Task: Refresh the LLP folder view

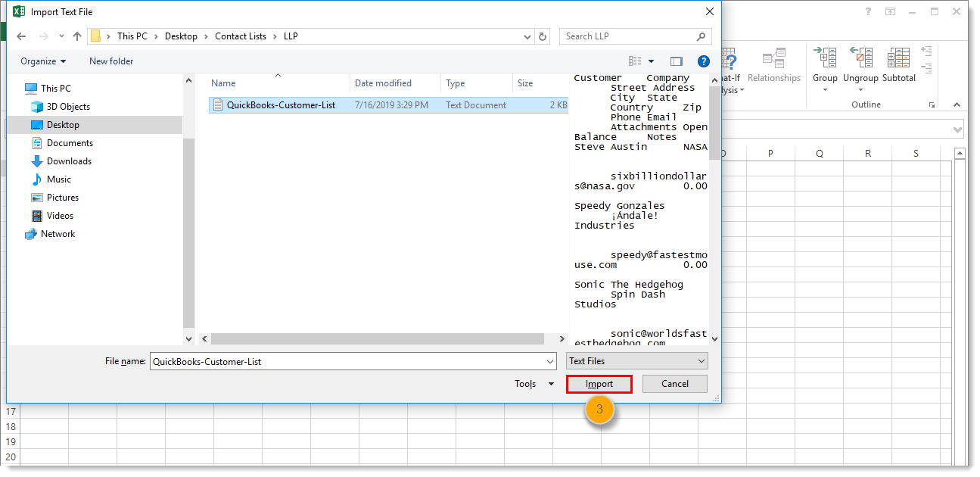Action: 543,36
